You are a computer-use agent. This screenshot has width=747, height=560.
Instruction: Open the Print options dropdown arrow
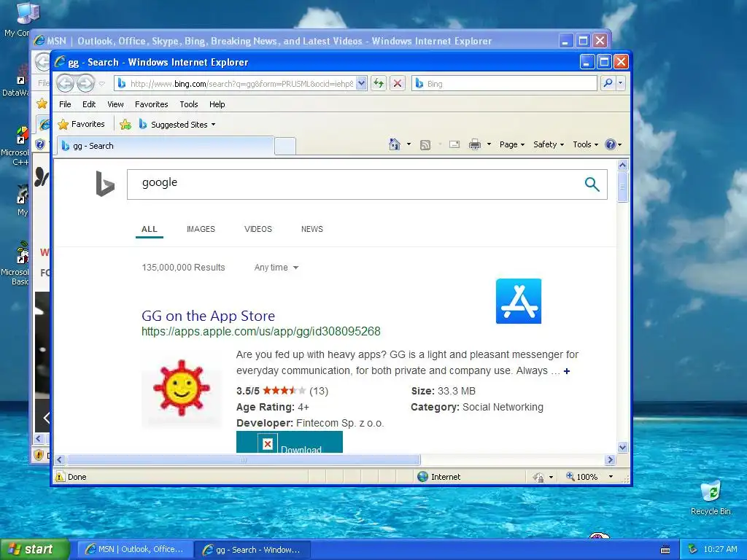pyautogui.click(x=489, y=144)
